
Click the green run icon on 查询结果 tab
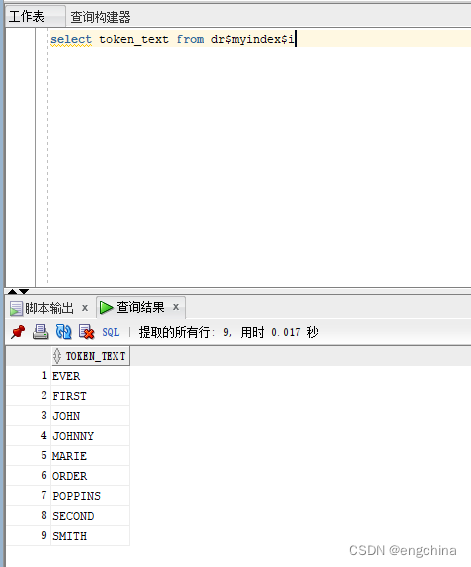pos(106,307)
